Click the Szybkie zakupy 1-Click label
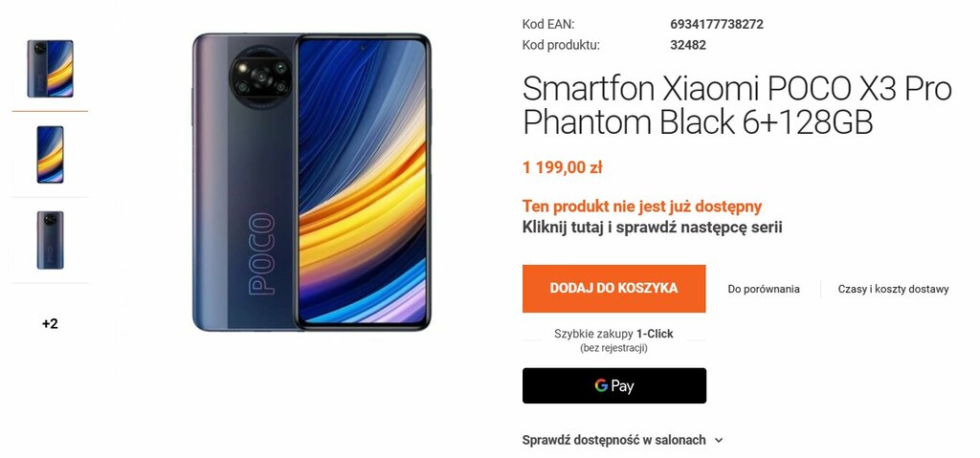 [x=613, y=334]
